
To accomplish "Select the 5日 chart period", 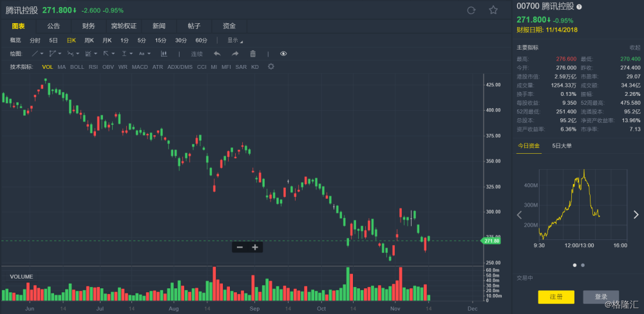I will (53, 41).
